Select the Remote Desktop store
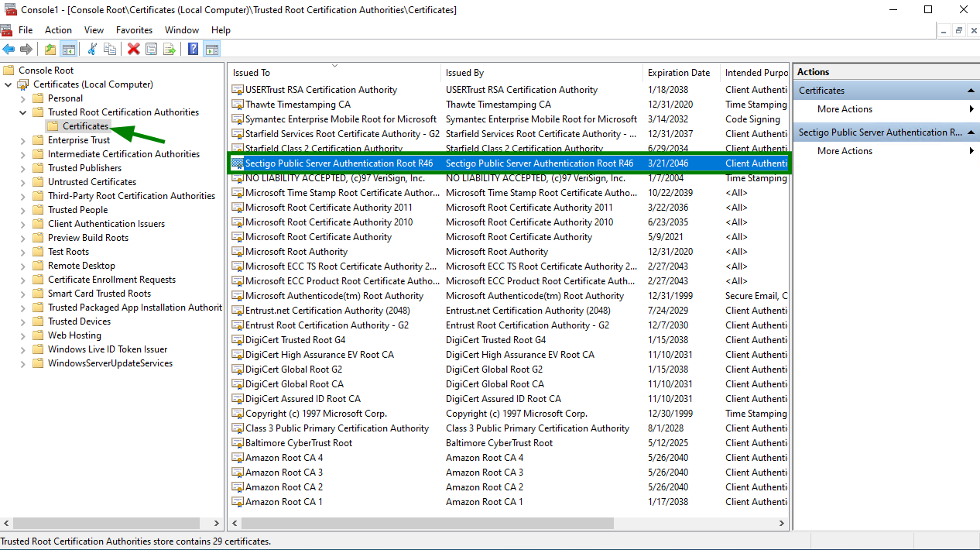 [x=81, y=266]
